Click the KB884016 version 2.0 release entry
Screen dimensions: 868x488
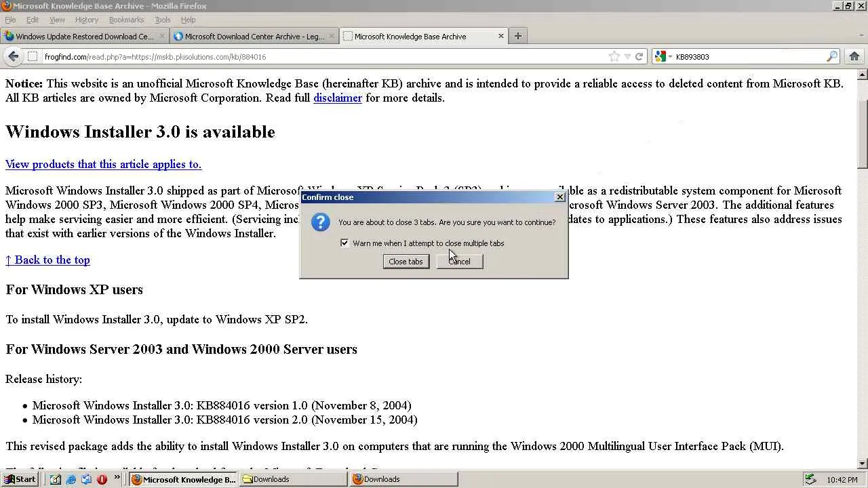[225, 420]
